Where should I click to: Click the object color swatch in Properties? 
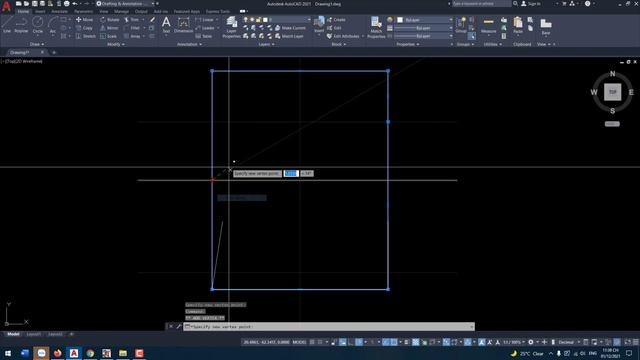click(400, 20)
